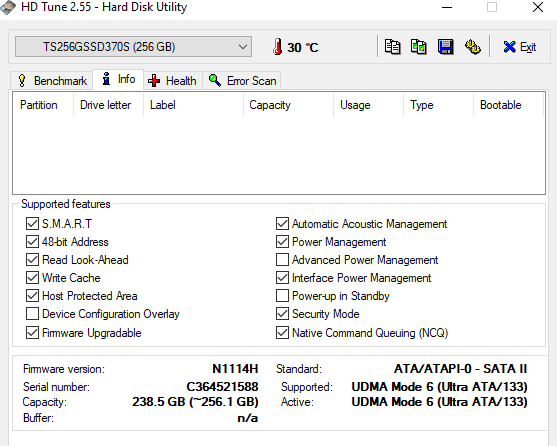Viewport: 557px width, 446px height.
Task: Save screenshot floppy disk icon
Action: coord(445,47)
